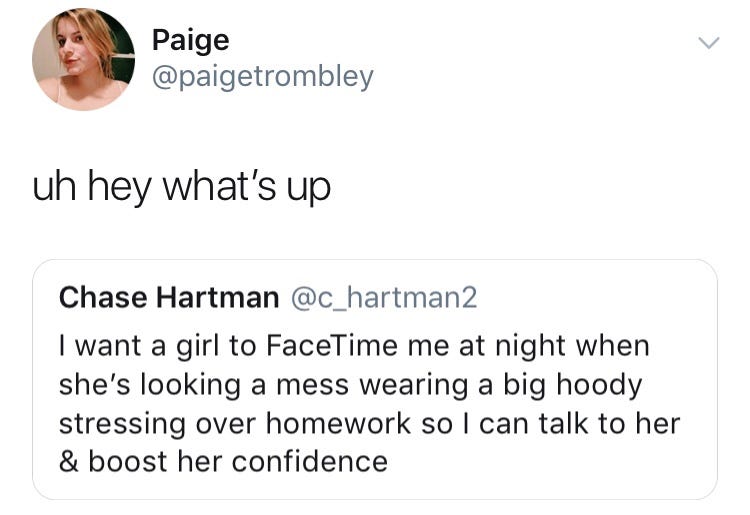The height and width of the screenshot is (515, 750).
Task: Open the @c_hartman2 handle
Action: coord(384,298)
